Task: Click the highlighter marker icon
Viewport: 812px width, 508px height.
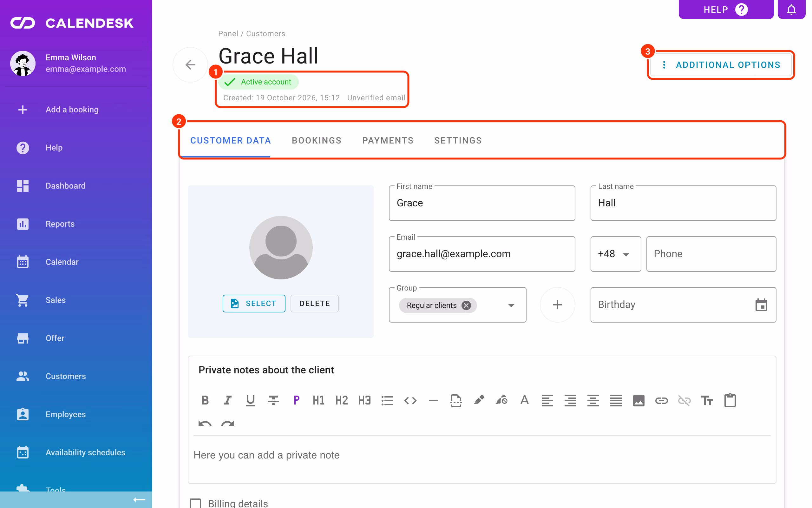Action: pos(479,400)
